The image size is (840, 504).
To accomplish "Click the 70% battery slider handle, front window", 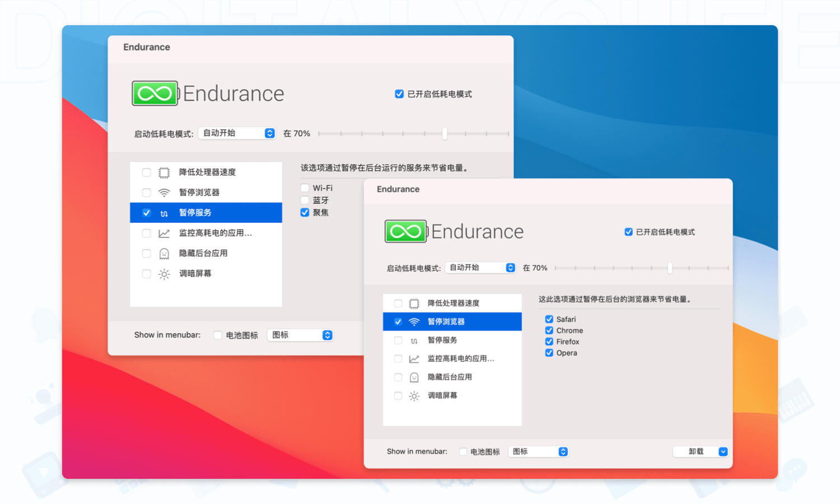I will tap(670, 268).
